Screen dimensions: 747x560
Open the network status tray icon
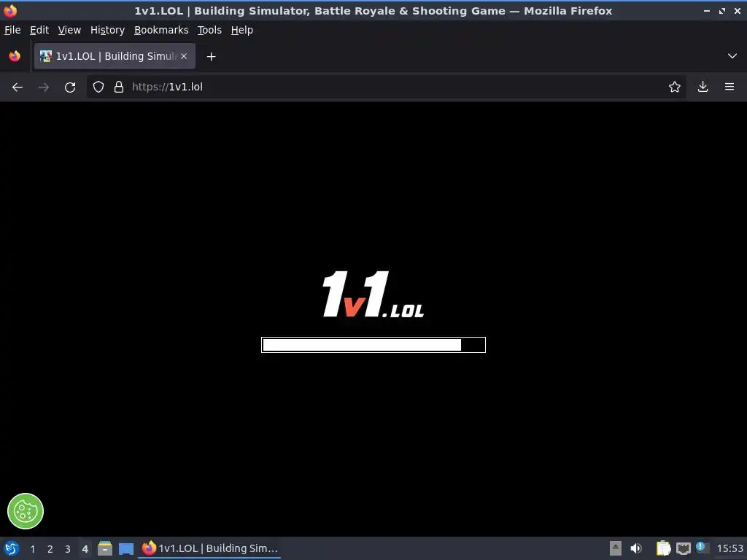pyautogui.click(x=684, y=548)
